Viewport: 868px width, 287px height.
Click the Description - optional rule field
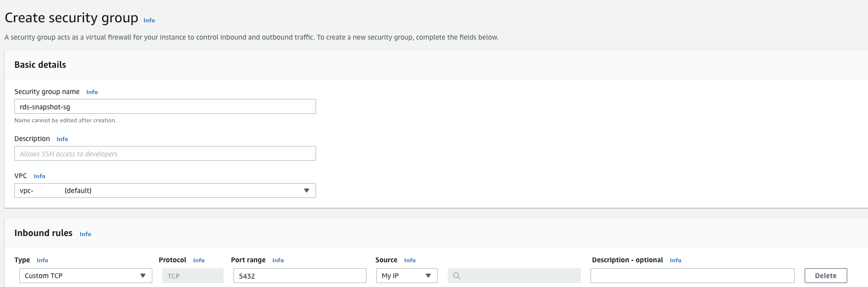tap(692, 276)
